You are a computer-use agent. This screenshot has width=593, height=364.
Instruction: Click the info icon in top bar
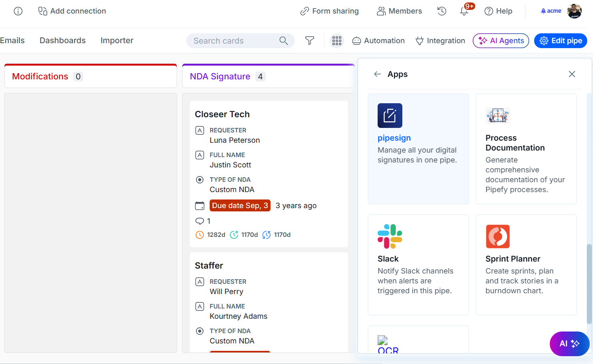coord(18,11)
